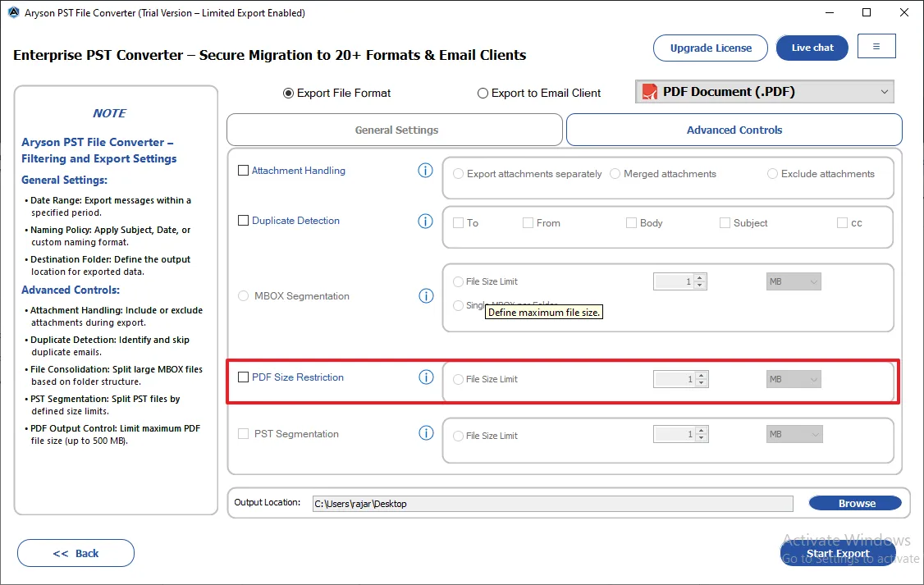This screenshot has width=924, height=585.
Task: Open info icon for Attachment Handling
Action: coord(425,171)
